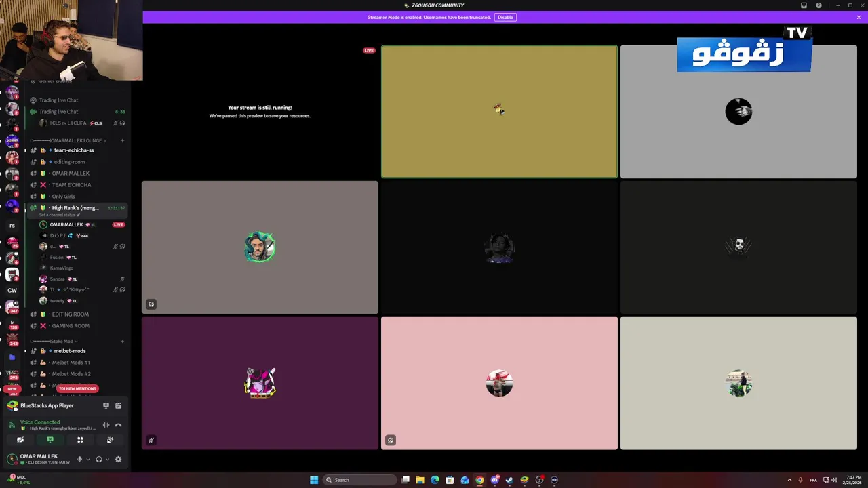Open headphone output options arrow

[107, 459]
